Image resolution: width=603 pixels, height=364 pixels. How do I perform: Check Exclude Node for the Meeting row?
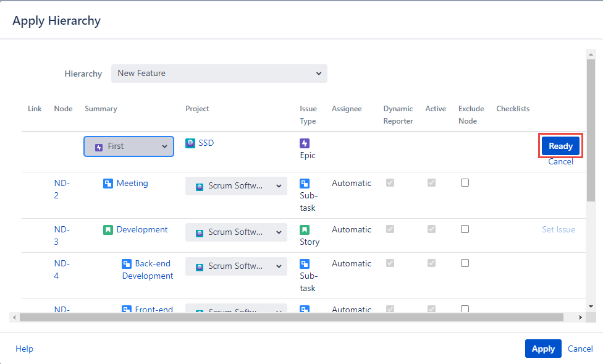click(465, 183)
